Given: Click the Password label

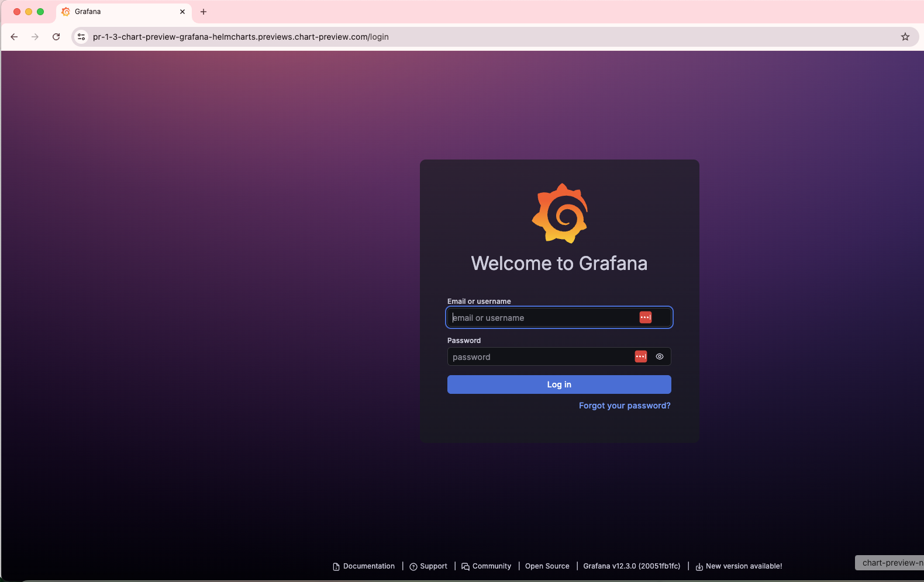Looking at the screenshot, I should [x=464, y=341].
